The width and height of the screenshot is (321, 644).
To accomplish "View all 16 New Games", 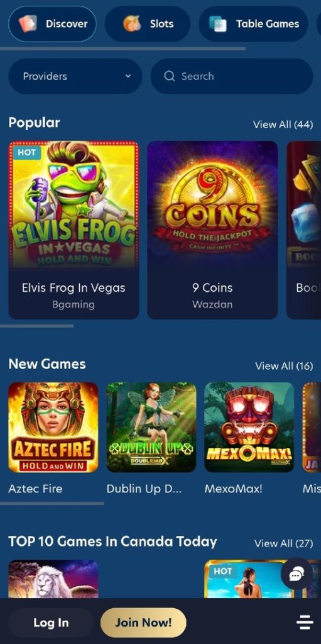I will (x=284, y=365).
